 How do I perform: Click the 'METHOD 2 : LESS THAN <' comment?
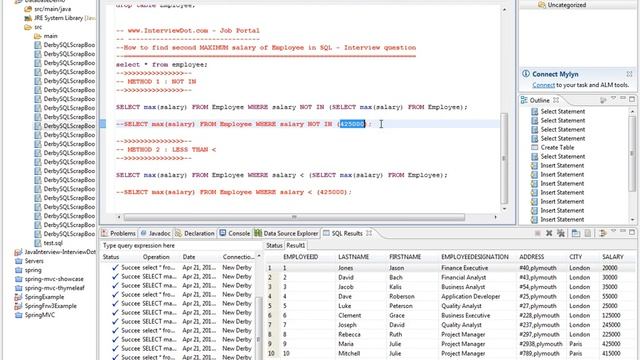(x=166, y=149)
